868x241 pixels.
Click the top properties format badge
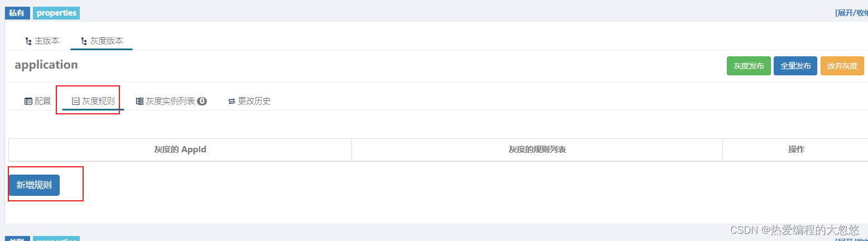point(56,13)
